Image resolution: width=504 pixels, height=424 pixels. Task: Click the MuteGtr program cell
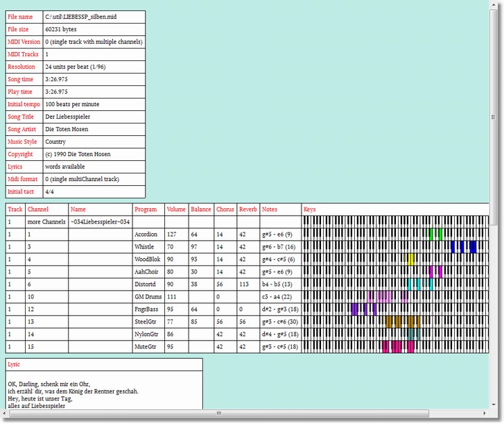[x=146, y=347]
